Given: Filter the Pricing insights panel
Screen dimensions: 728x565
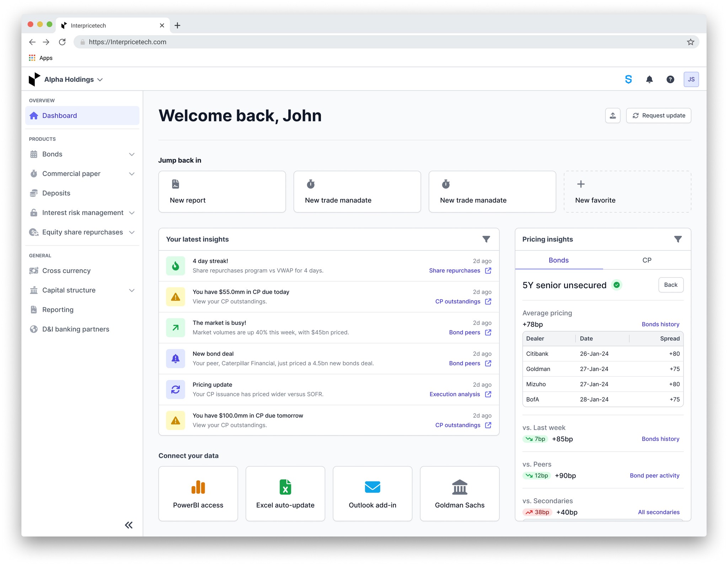Looking at the screenshot, I should (678, 239).
